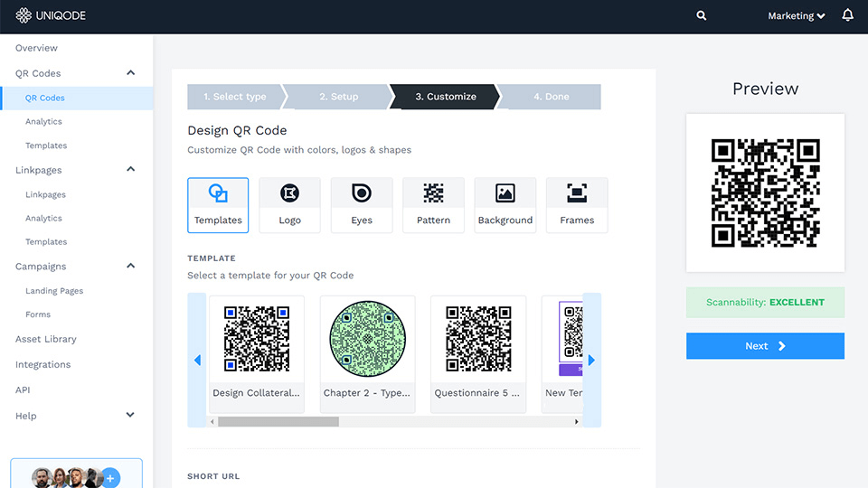Screen dimensions: 868x488
Task: Open Asset Library
Action: pyautogui.click(x=46, y=339)
